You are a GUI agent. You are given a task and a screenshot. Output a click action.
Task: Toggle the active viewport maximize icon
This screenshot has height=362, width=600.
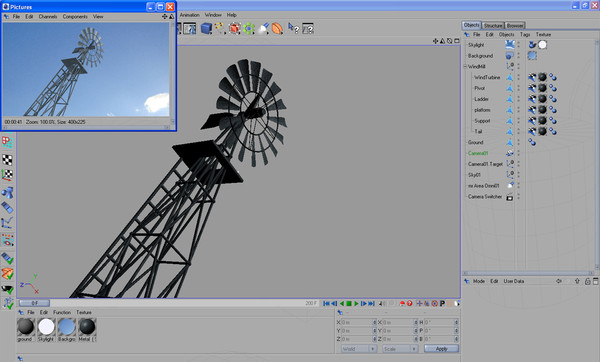(457, 41)
